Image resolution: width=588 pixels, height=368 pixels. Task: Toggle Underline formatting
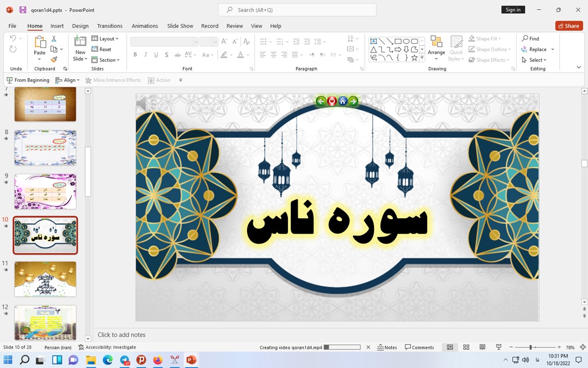click(x=156, y=55)
